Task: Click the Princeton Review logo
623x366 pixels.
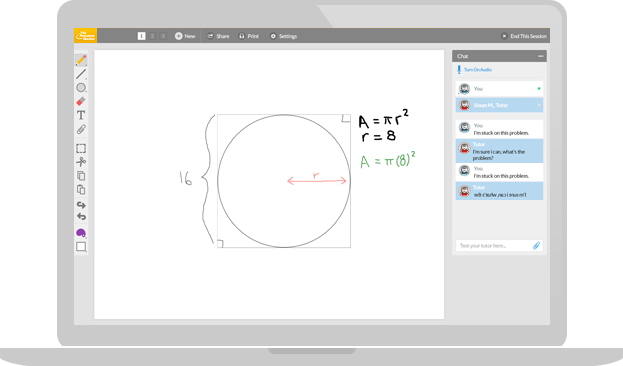Action: point(85,36)
